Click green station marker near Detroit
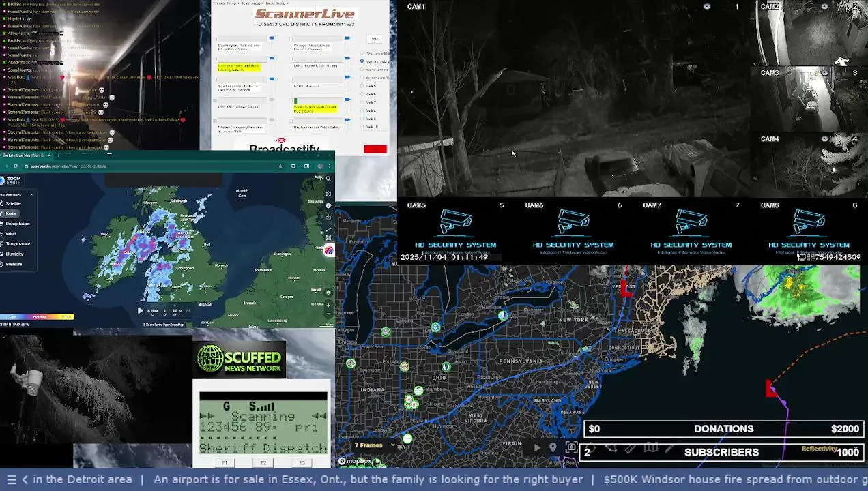This screenshot has width=868, height=491. (x=436, y=327)
